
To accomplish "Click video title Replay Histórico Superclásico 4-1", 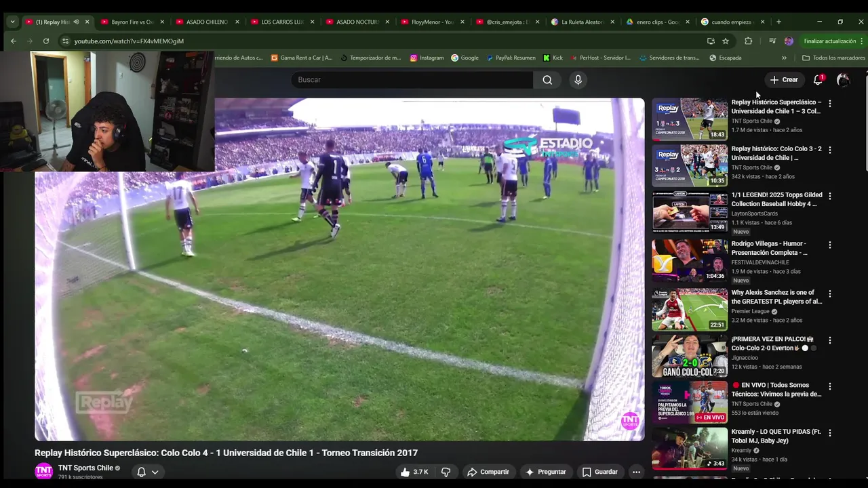I will pyautogui.click(x=226, y=453).
